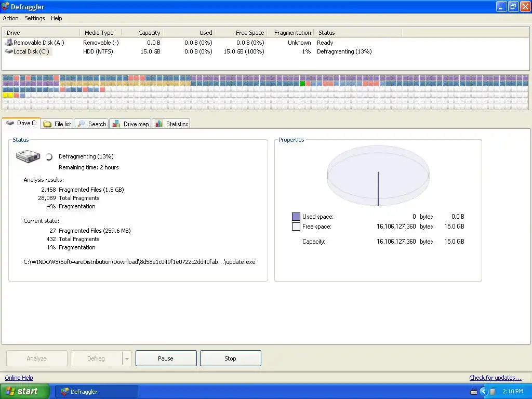
Task: Click the folder icon on the File list tab
Action: pyautogui.click(x=48, y=124)
